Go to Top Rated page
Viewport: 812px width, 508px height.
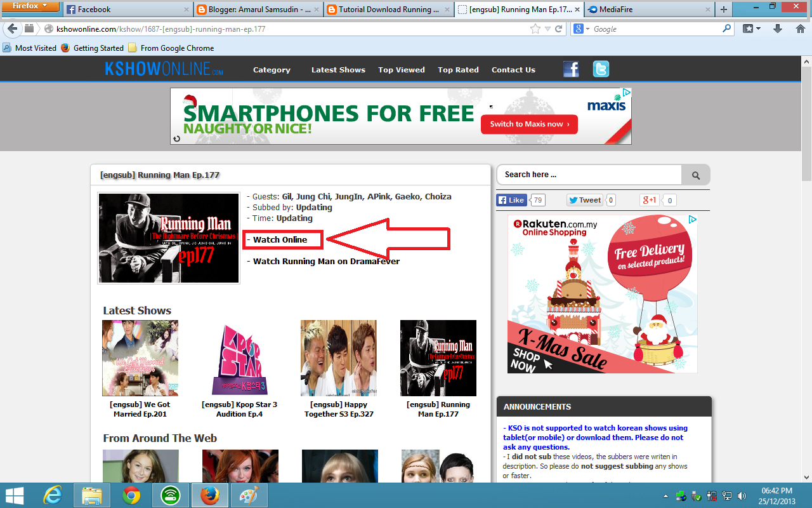tap(458, 70)
